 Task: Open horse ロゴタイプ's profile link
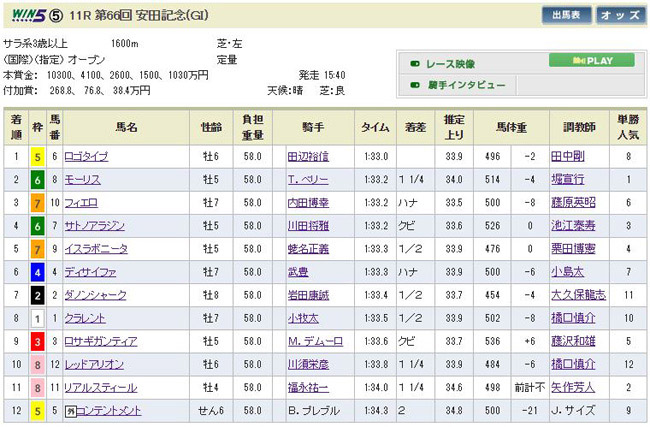pos(87,156)
